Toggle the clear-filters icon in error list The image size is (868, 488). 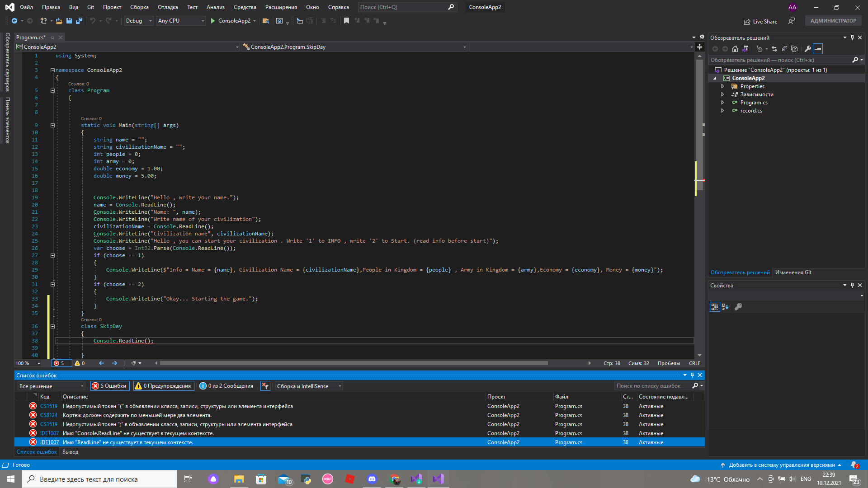pyautogui.click(x=265, y=386)
